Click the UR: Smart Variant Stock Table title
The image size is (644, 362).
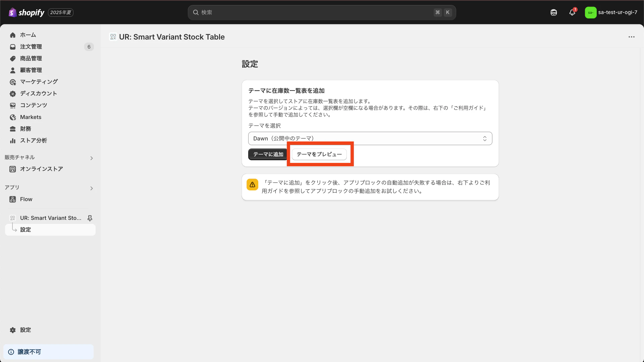pos(172,37)
